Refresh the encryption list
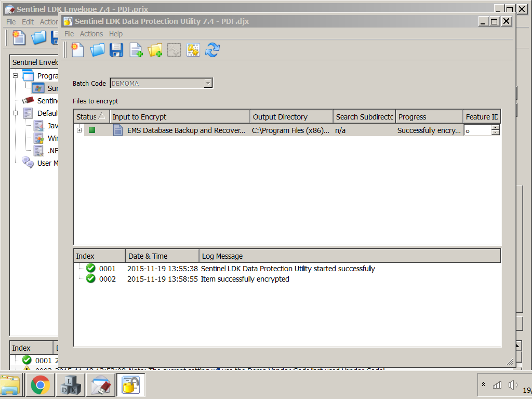This screenshot has width=532, height=399. point(212,50)
